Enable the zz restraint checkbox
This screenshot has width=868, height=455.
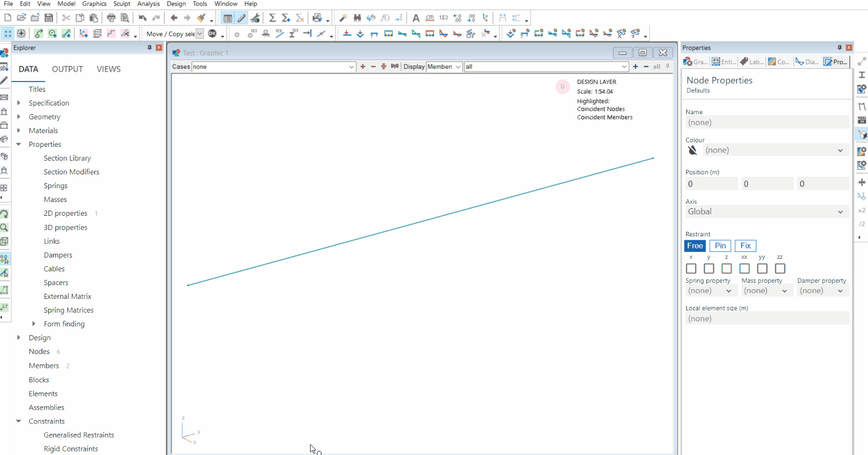(780, 269)
